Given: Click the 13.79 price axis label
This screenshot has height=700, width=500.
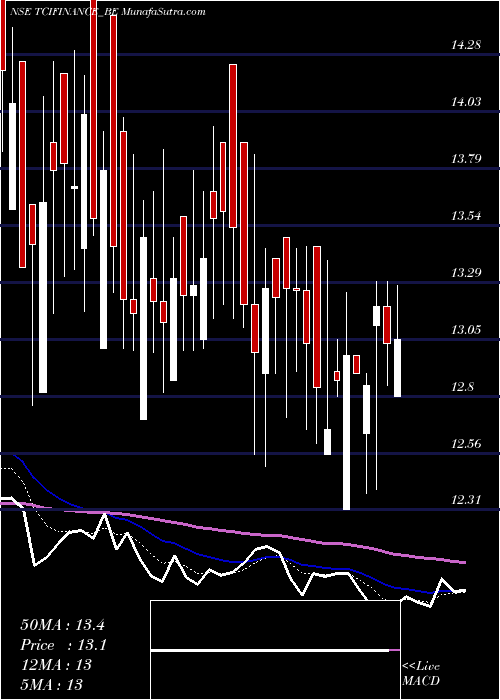Looking at the screenshot, I should click(467, 158).
